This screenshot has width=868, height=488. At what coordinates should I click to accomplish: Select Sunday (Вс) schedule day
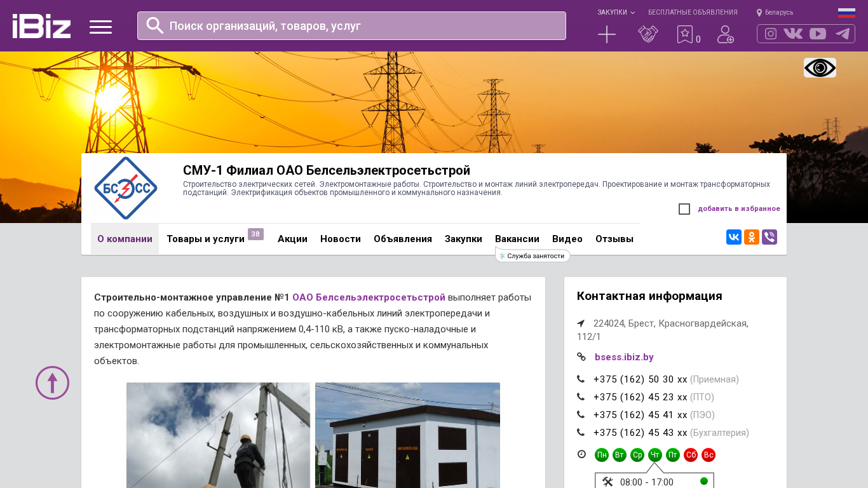tap(709, 455)
